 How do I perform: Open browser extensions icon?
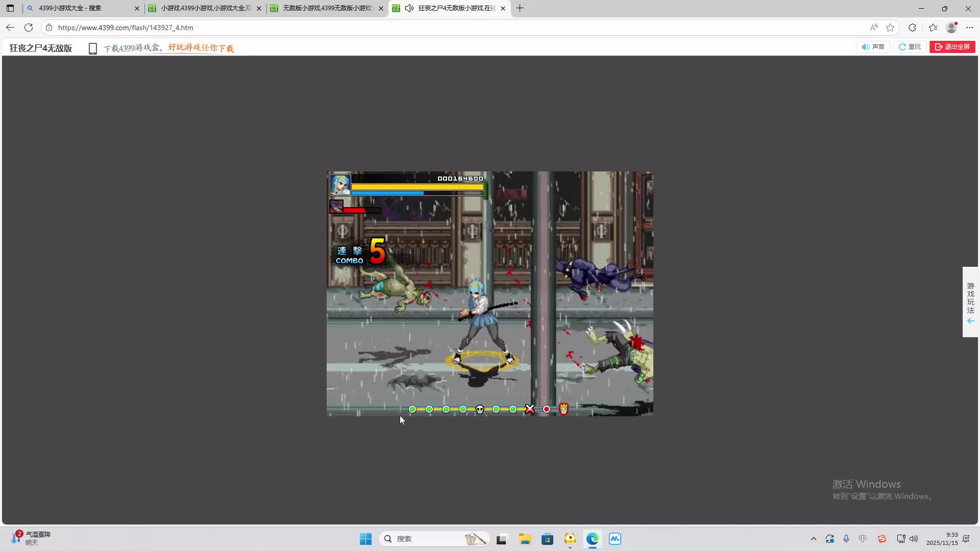click(912, 28)
